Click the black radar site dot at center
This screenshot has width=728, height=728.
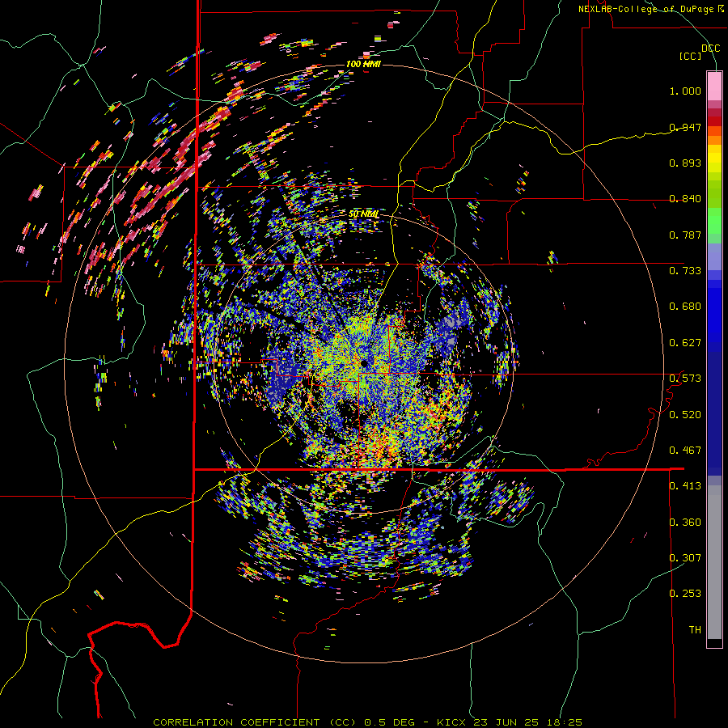pos(363,362)
